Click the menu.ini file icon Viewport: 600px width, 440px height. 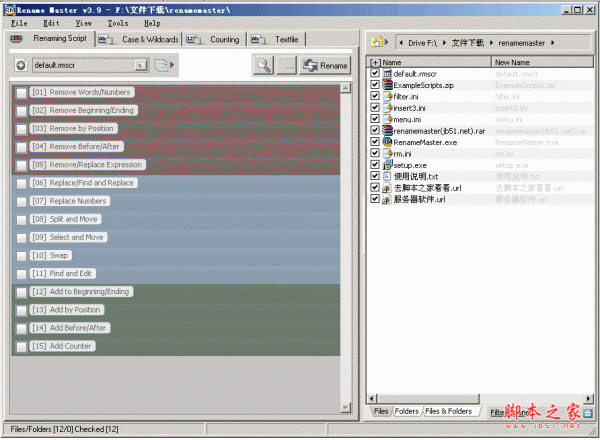(388, 119)
